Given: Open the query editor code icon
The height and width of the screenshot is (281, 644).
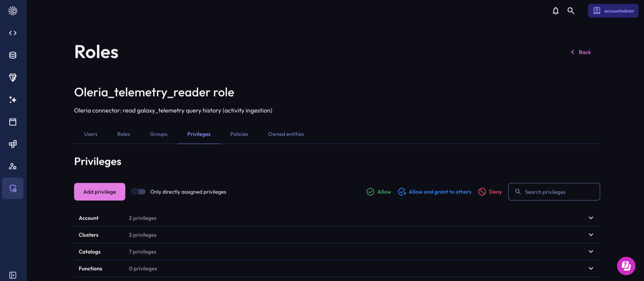Looking at the screenshot, I should point(13,33).
